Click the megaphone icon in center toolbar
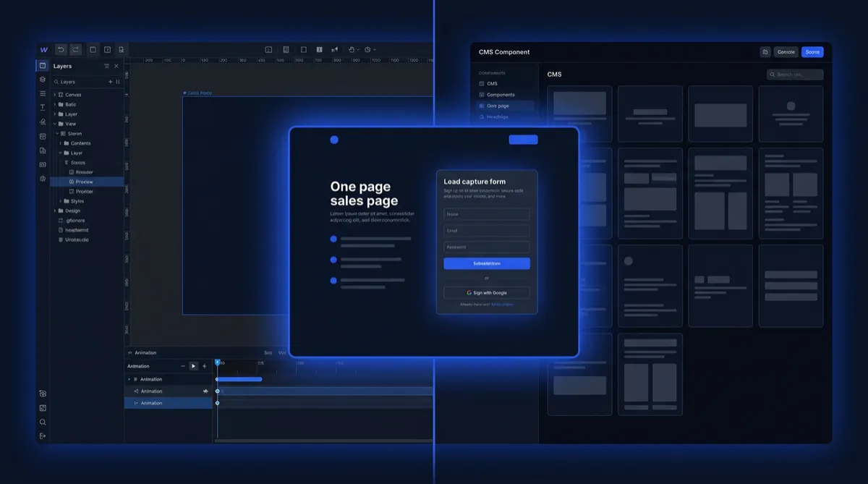868x484 pixels. coord(334,49)
